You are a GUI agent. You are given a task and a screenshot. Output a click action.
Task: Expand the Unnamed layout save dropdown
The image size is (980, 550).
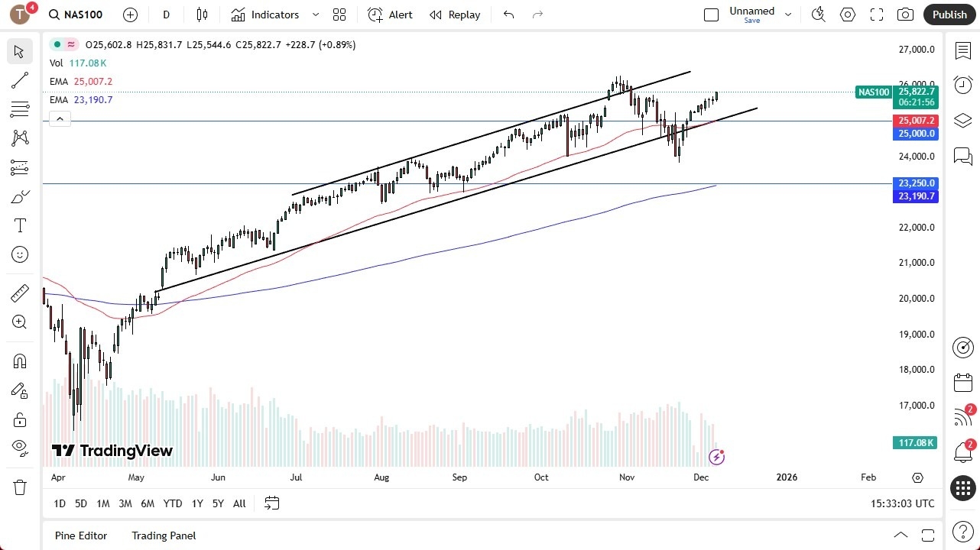787,13
